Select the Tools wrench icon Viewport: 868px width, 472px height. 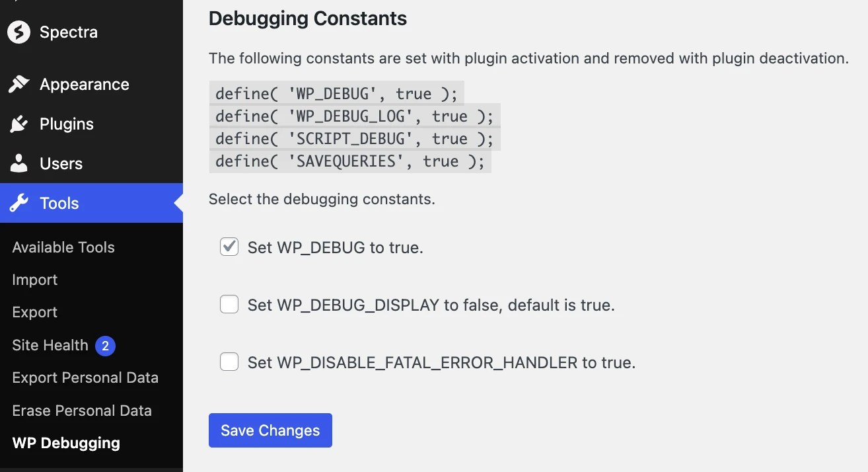click(18, 203)
